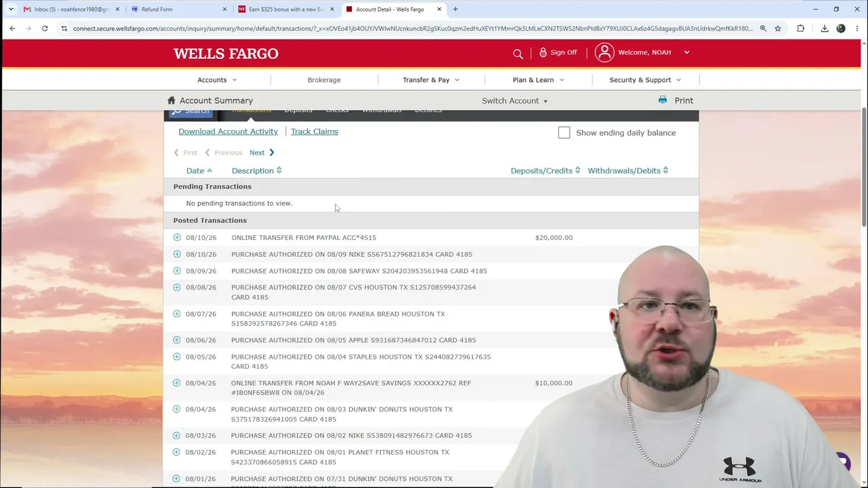This screenshot has width=868, height=488.
Task: Click the WELLS FARGO logo
Action: (226, 54)
